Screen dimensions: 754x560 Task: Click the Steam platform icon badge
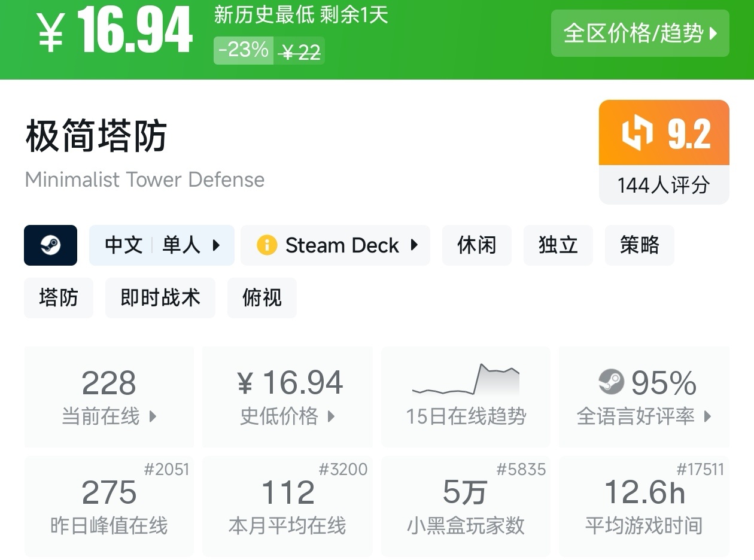point(50,245)
